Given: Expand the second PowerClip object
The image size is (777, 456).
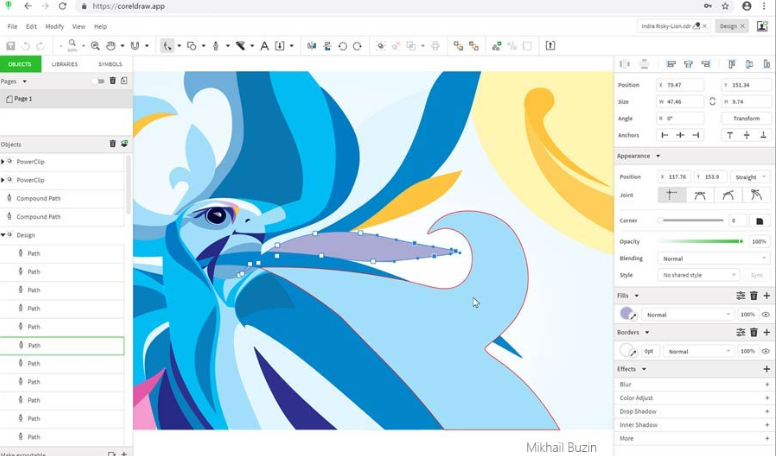Looking at the screenshot, I should coord(2,180).
